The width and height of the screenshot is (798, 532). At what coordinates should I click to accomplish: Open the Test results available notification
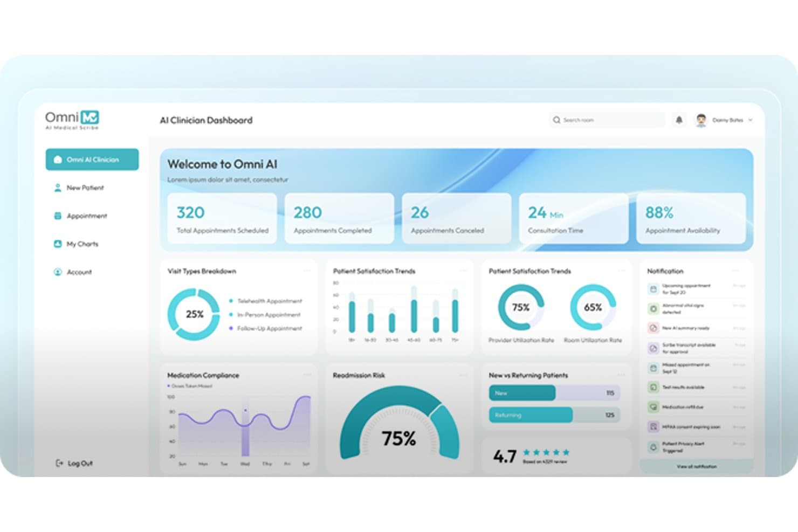696,387
